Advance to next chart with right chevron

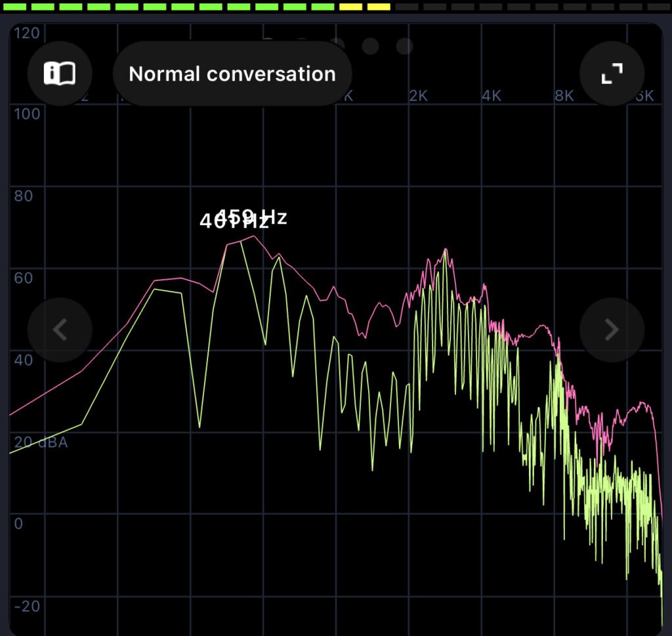[x=612, y=329]
